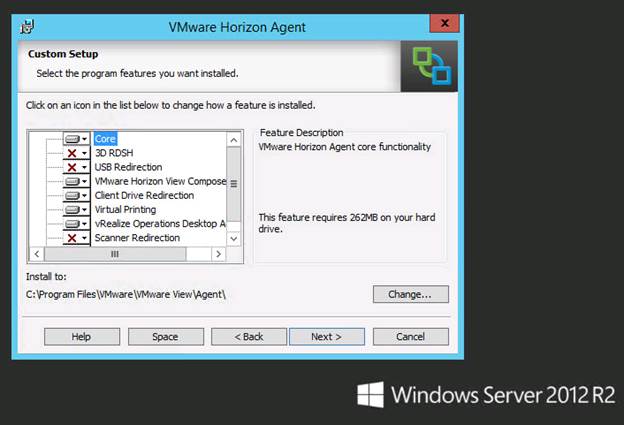Select the Scanner Redirection feature

(137, 238)
